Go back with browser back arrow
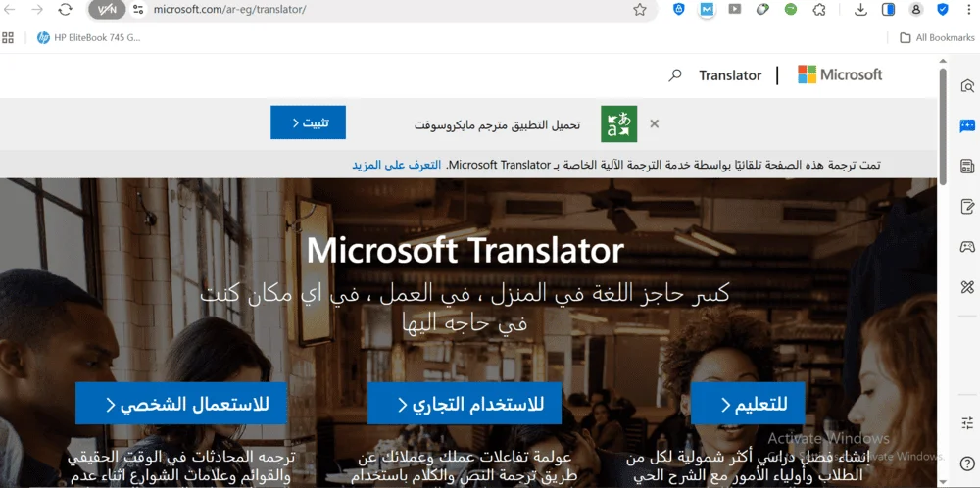This screenshot has height=488, width=980. [10, 10]
